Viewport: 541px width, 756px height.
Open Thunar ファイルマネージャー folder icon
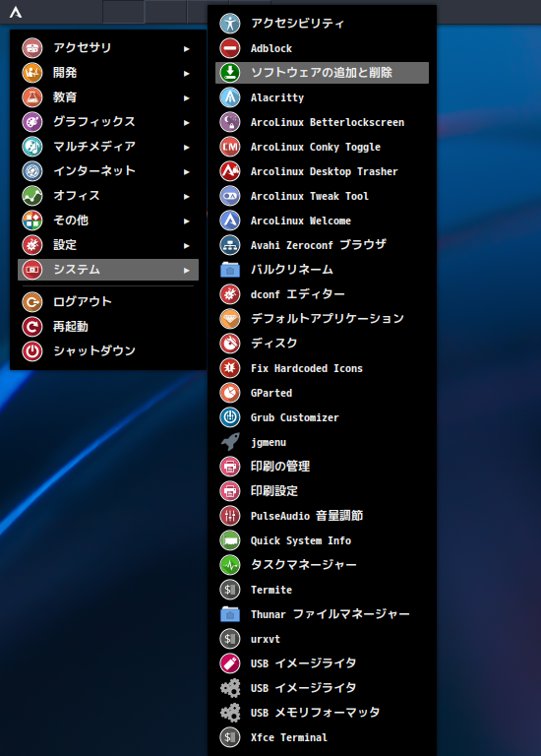(230, 614)
